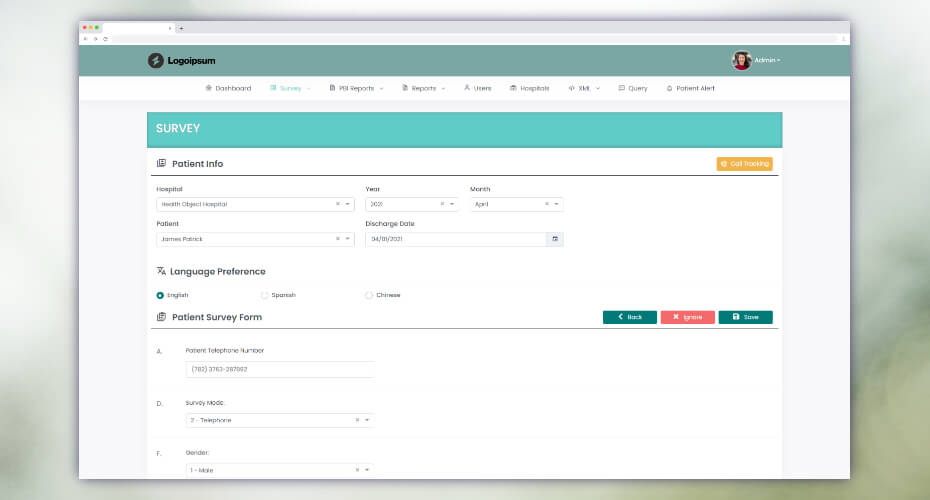This screenshot has height=500, width=930.
Task: Expand the Month dropdown arrow
Action: [556, 204]
